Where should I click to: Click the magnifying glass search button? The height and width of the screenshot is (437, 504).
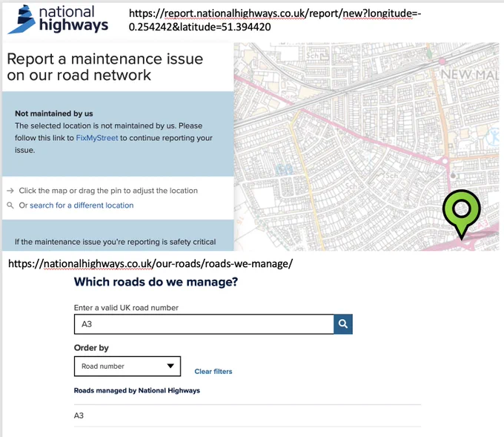tap(343, 324)
